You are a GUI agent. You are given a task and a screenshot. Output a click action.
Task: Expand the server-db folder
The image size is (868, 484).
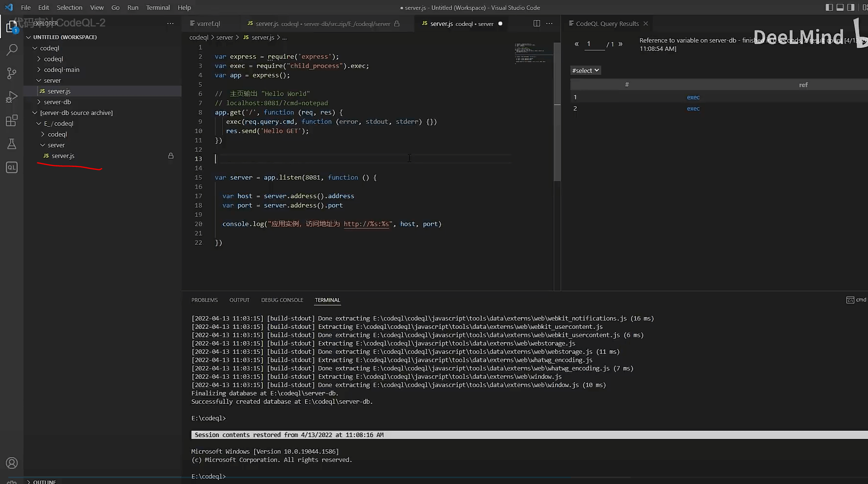[x=57, y=102]
